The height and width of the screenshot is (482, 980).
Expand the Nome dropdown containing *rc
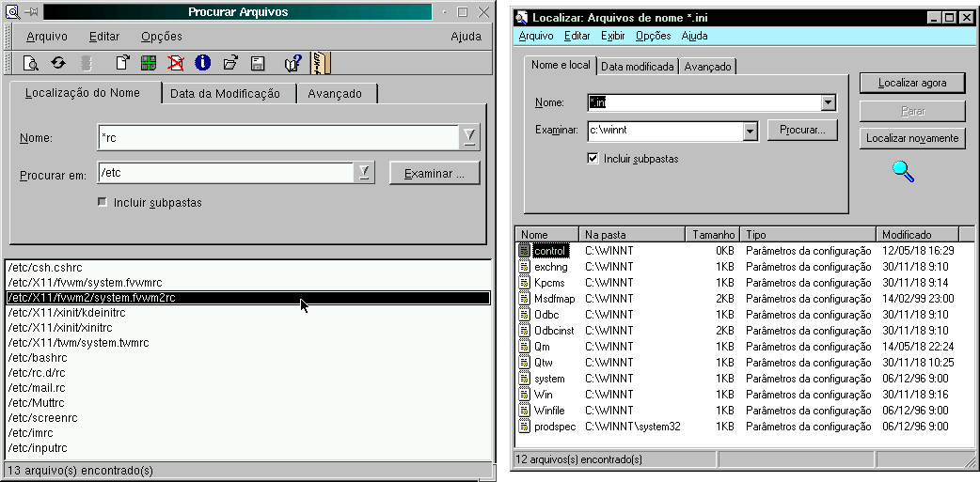click(x=469, y=138)
